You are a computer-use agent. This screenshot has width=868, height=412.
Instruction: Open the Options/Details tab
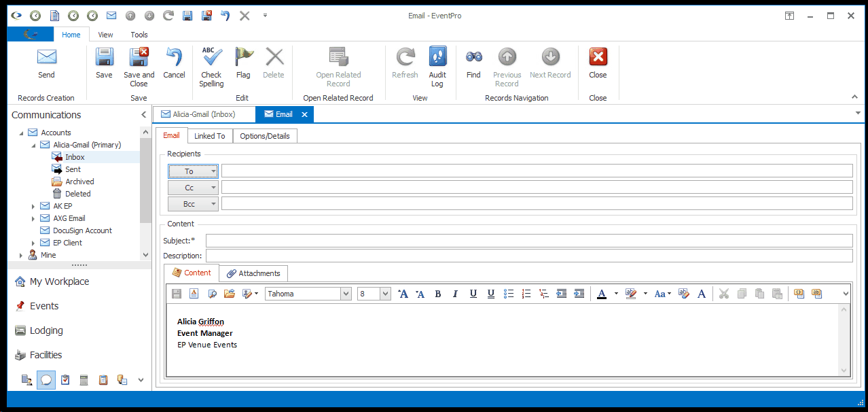[265, 136]
